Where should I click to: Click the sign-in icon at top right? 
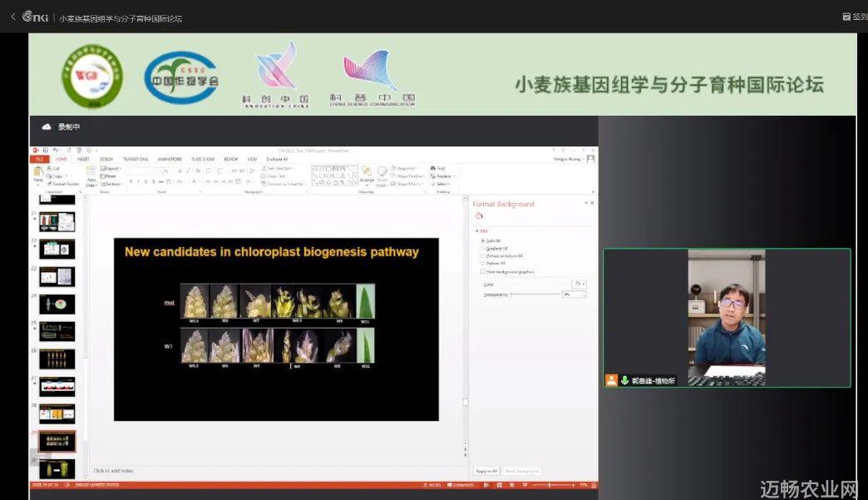coord(846,17)
